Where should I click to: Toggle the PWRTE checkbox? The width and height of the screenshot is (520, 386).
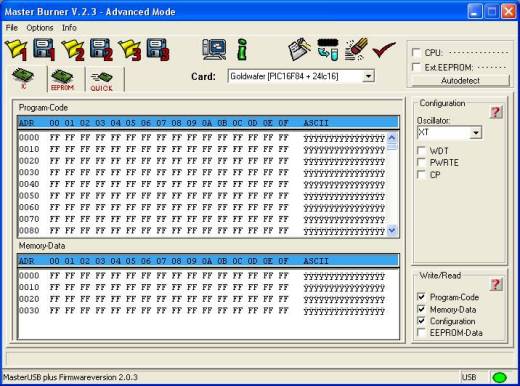(x=422, y=162)
